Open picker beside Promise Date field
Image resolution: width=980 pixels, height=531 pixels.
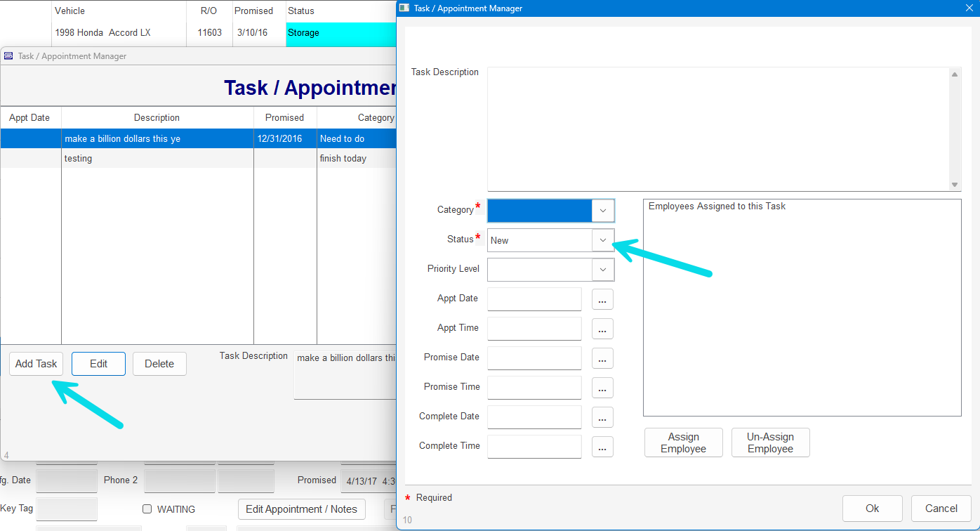tap(602, 358)
